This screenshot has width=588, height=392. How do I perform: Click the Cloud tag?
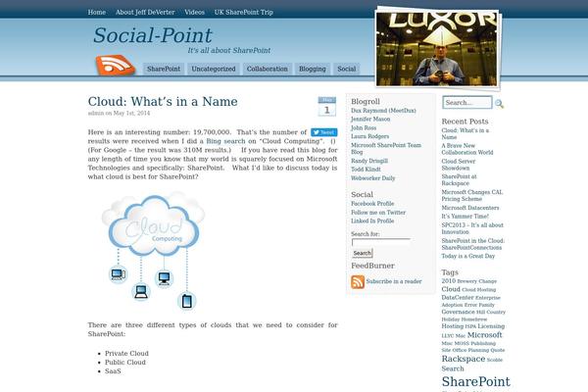[451, 289]
